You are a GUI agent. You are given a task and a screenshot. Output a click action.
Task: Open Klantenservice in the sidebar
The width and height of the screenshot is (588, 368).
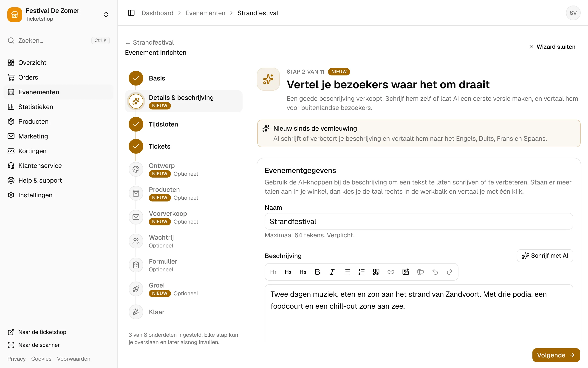click(58, 166)
